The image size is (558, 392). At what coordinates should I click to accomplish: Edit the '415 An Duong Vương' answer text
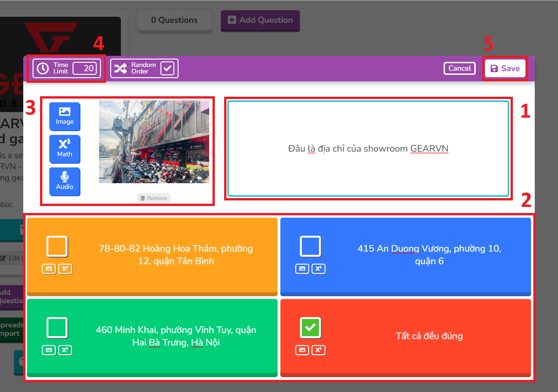coord(429,255)
